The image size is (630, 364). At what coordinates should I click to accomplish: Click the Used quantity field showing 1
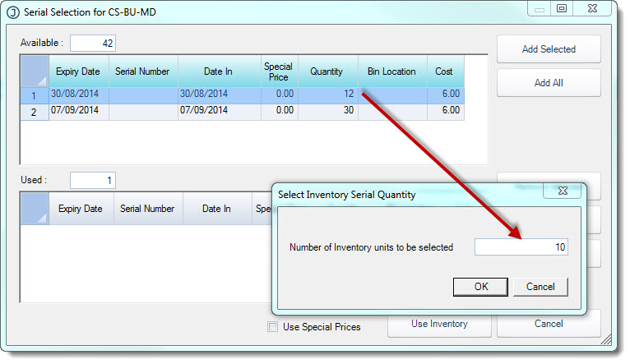(93, 181)
